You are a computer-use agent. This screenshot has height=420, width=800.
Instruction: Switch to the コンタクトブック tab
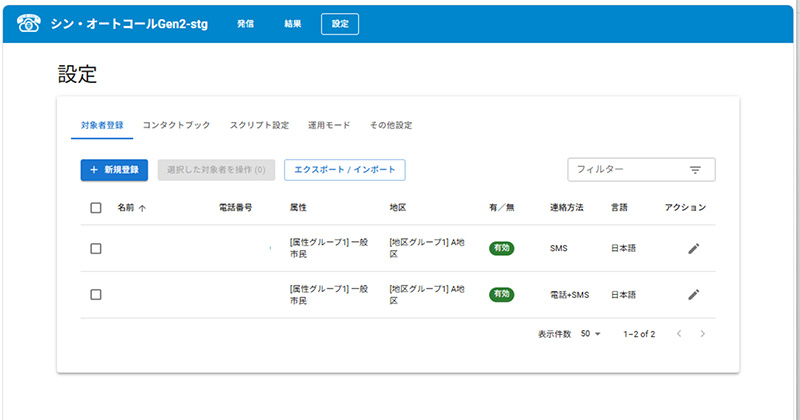[176, 125]
